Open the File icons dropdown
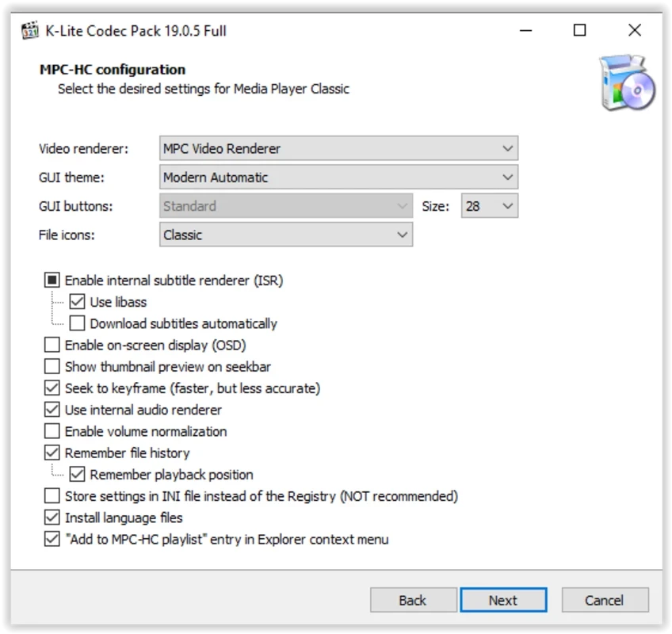This screenshot has height=634, width=672. tap(285, 235)
